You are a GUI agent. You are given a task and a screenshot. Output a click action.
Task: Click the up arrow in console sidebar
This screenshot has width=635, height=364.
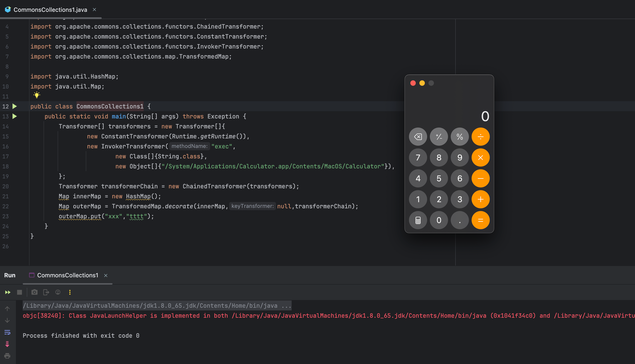7,309
